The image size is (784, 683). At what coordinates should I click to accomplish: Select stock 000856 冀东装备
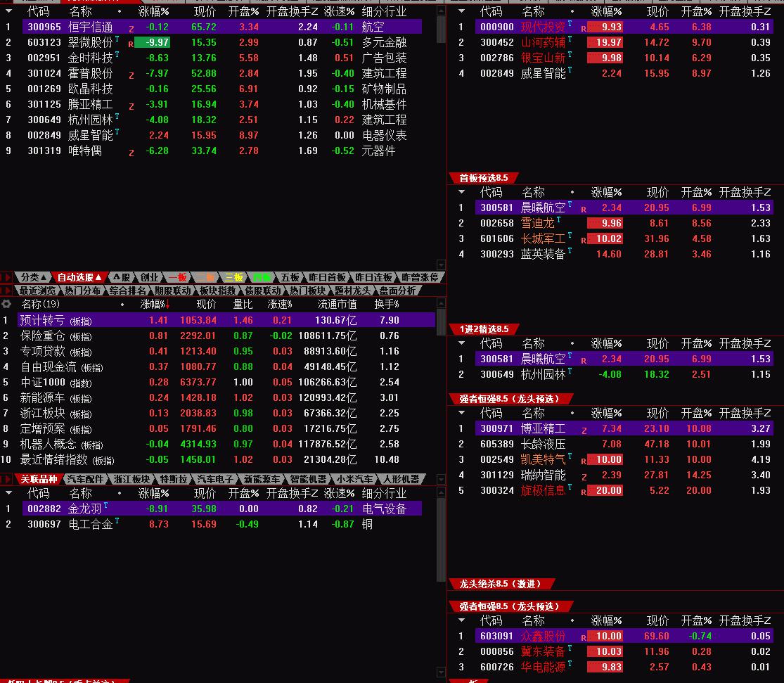[624, 651]
